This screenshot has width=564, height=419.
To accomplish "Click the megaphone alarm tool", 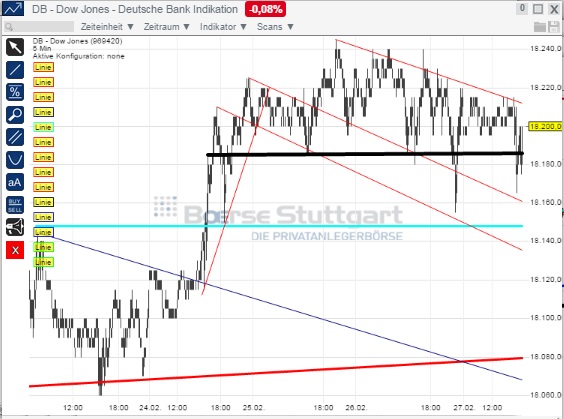I will tap(15, 227).
